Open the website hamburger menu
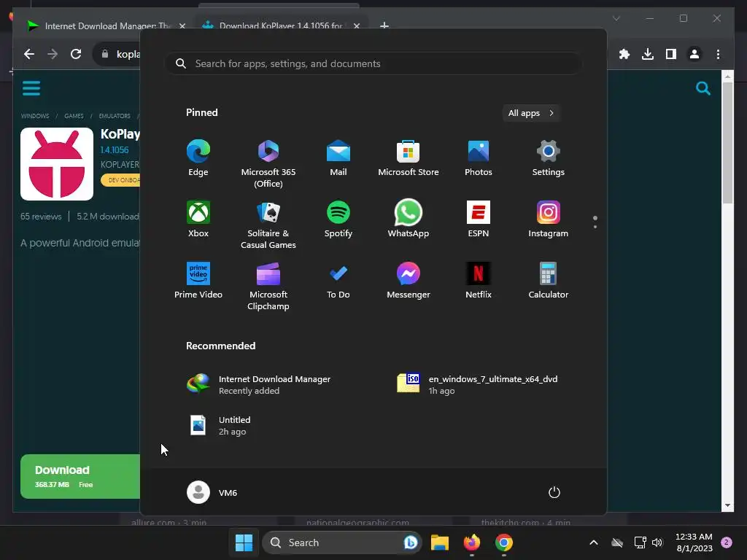Screen dimensions: 747x560 click(31, 88)
